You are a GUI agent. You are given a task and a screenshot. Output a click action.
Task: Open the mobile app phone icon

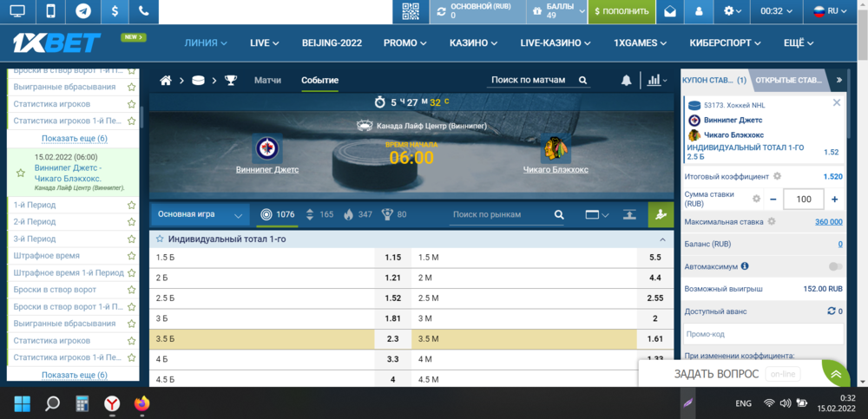click(50, 11)
